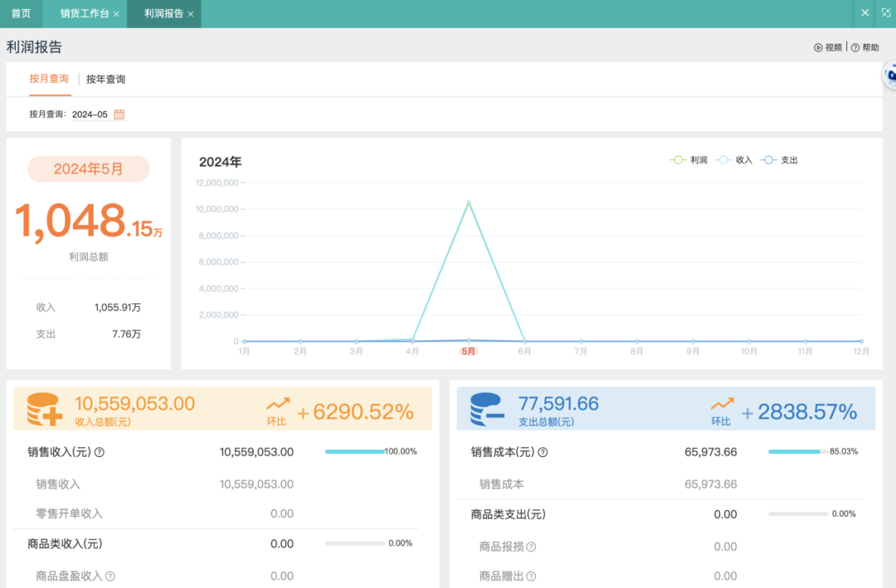
Task: Open the 视频 tutorial link
Action: (x=828, y=48)
